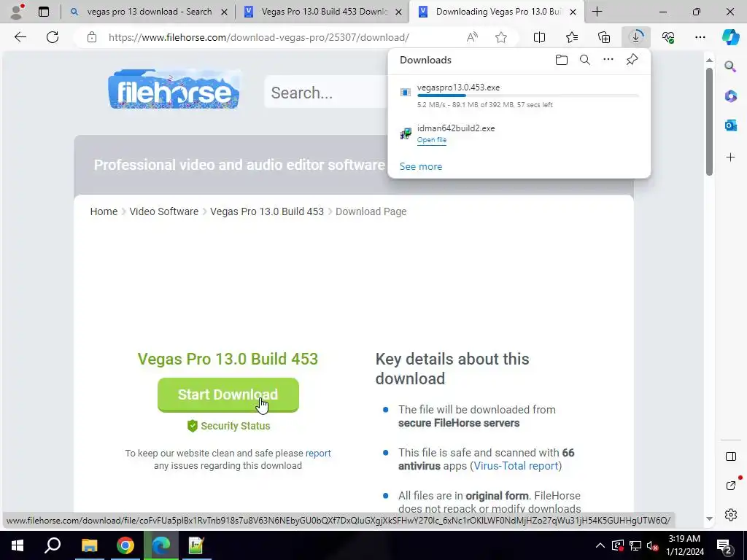The width and height of the screenshot is (747, 560).
Task: Open the Favorites list icon
Action: (572, 37)
